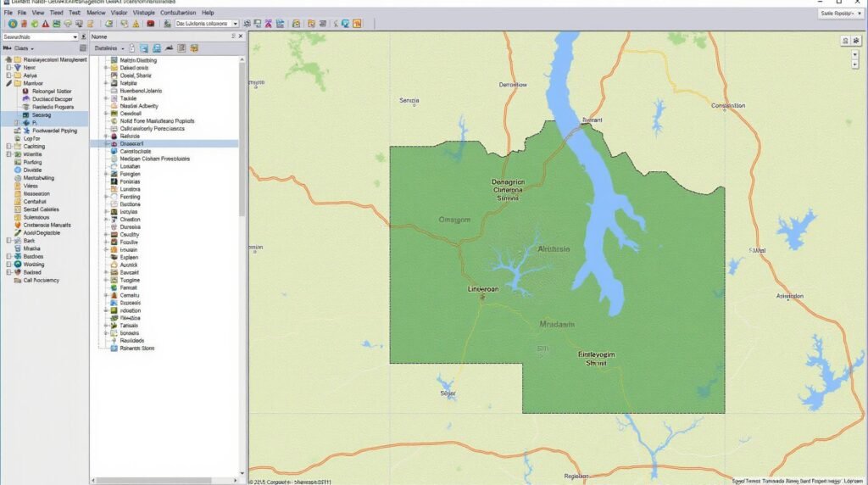Click the horizontal scrollbar below the list
The height and width of the screenshot is (485, 868).
pyautogui.click(x=155, y=481)
